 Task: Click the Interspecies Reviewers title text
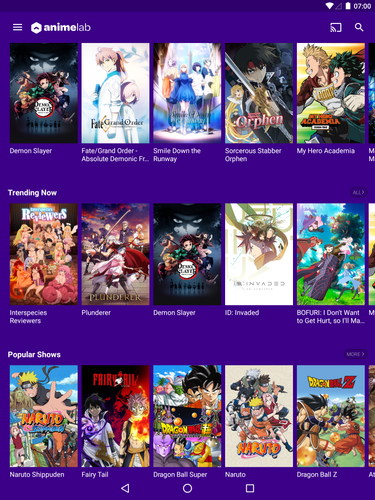(28, 317)
